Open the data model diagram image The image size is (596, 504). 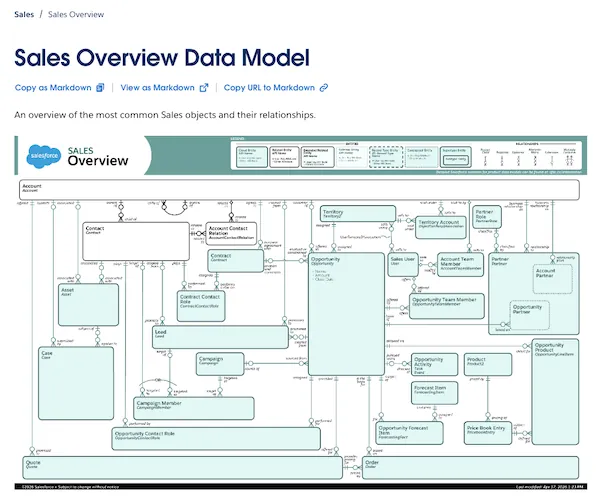301,312
